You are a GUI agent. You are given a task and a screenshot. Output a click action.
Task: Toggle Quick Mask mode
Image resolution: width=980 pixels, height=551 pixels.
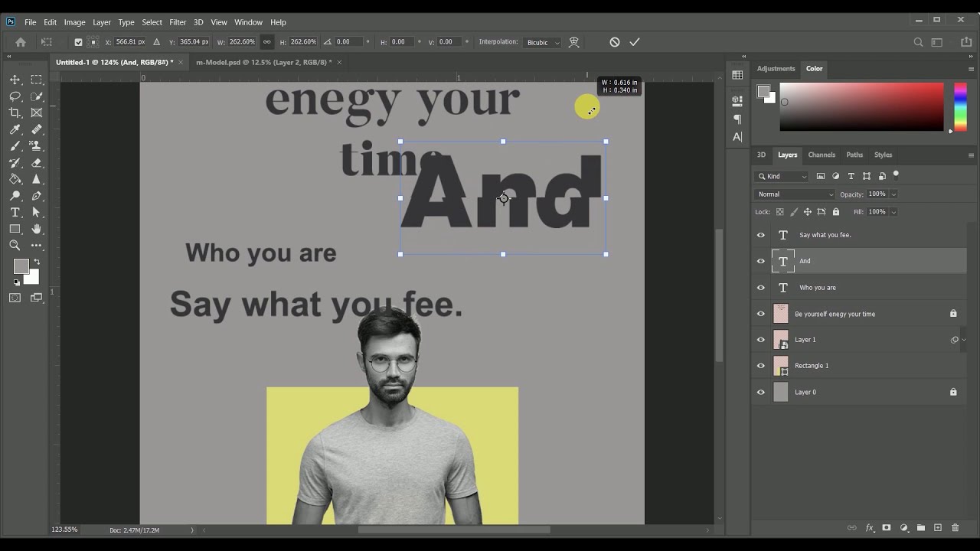click(x=15, y=298)
